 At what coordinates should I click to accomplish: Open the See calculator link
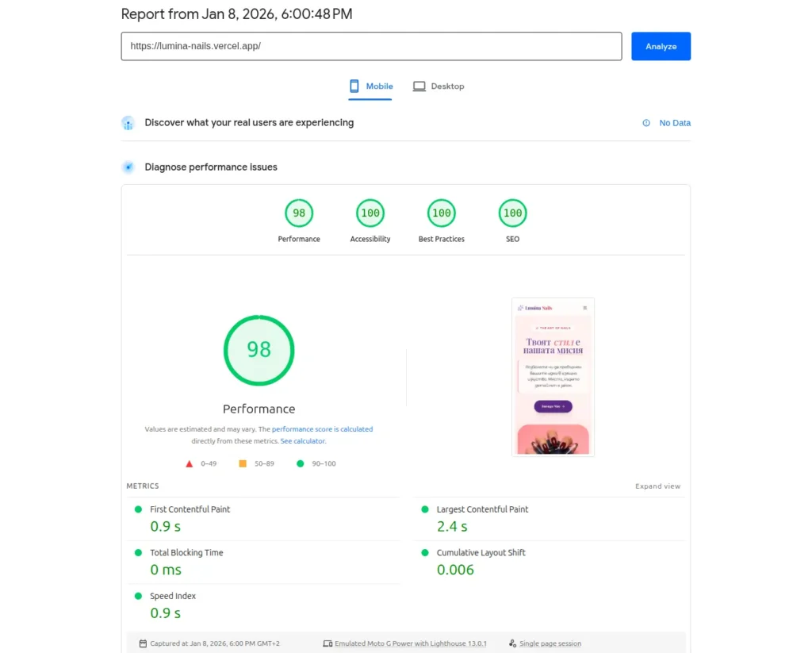302,440
